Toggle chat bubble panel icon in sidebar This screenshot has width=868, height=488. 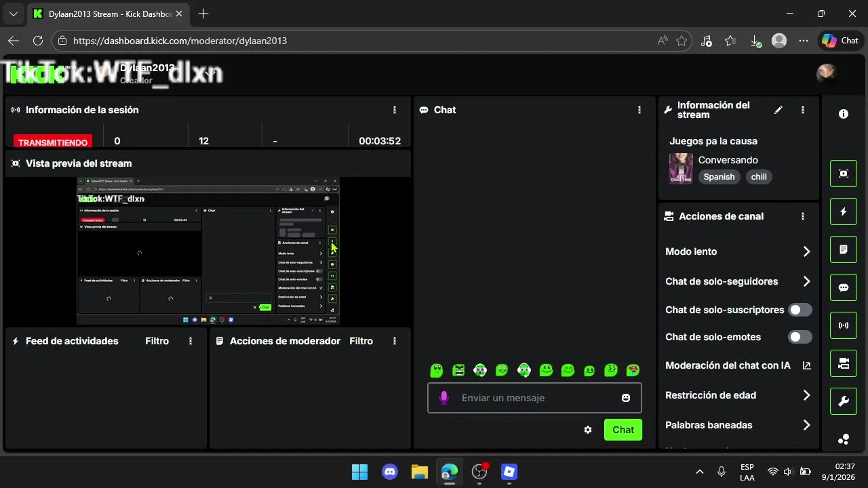pos(844,287)
